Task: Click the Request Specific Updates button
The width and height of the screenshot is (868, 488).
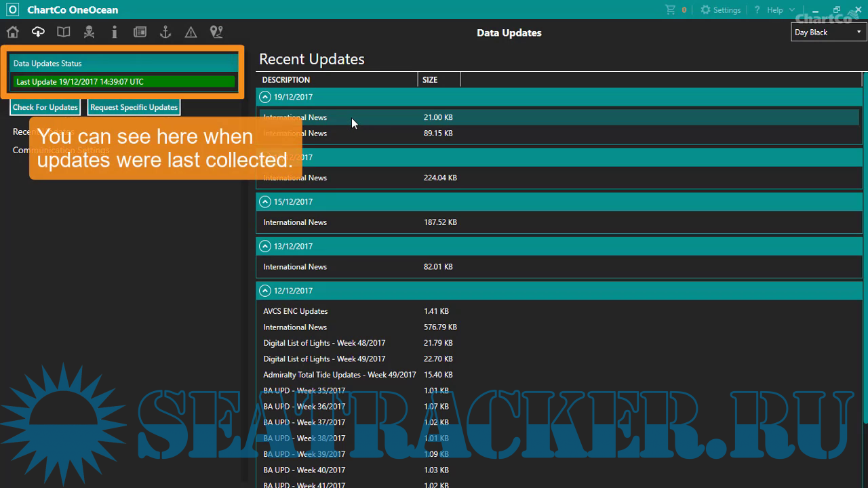Action: [x=134, y=107]
